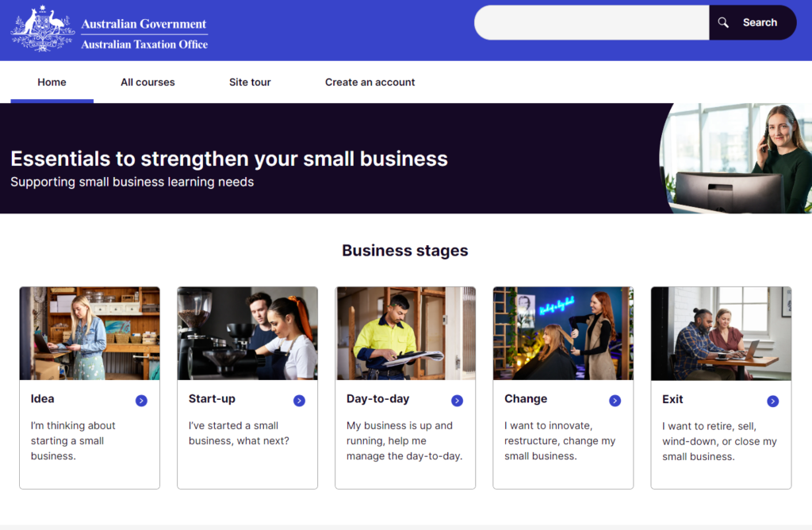Open the Change hair salon thumbnail
This screenshot has height=530, width=812.
(562, 333)
